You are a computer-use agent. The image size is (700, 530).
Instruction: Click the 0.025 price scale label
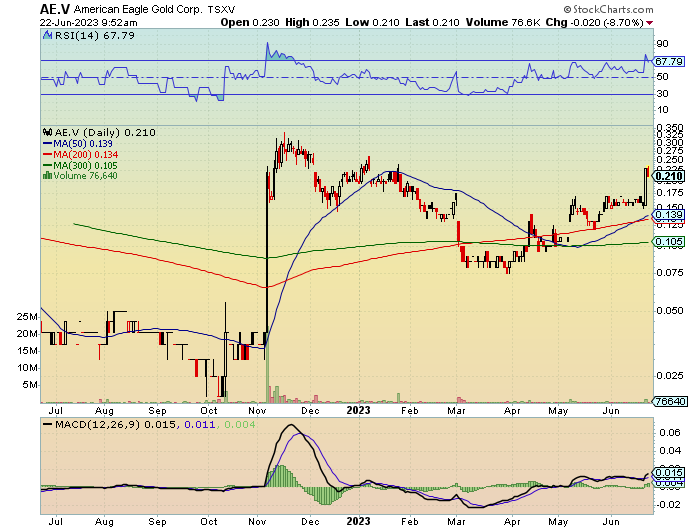670,376
